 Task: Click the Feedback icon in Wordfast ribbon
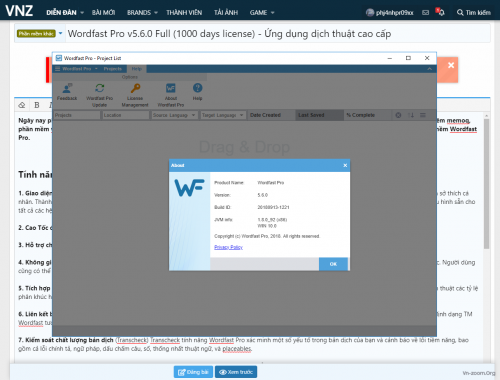pos(67,88)
